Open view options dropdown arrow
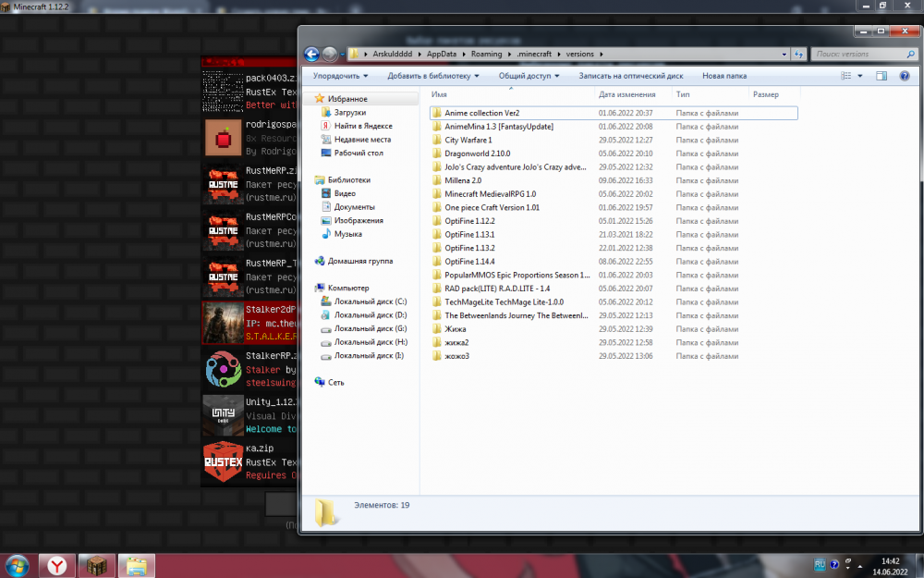Screen dimensions: 924x578 click(x=859, y=76)
